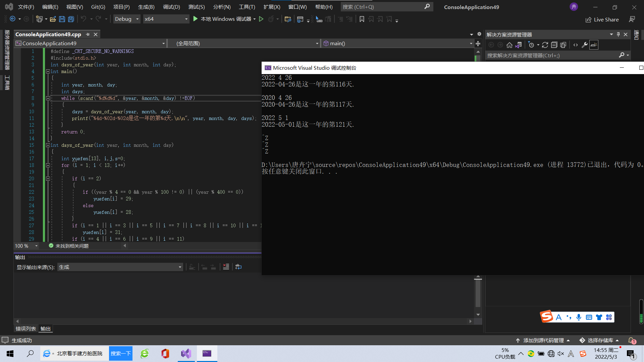Click the Open File folder icon

tap(53, 19)
